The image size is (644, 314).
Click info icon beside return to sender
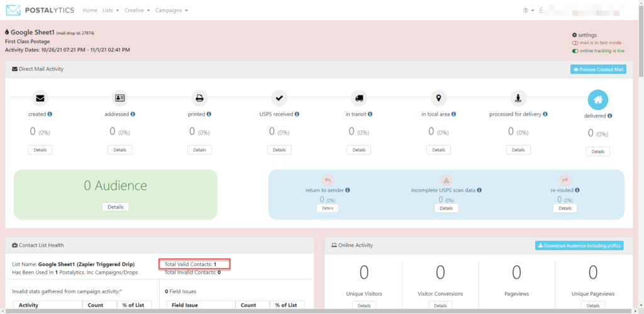point(348,190)
